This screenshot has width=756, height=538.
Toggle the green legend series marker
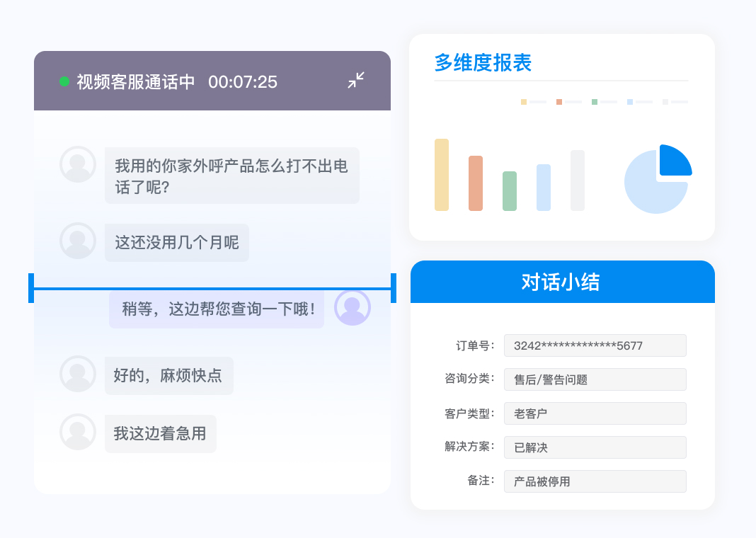tap(595, 102)
